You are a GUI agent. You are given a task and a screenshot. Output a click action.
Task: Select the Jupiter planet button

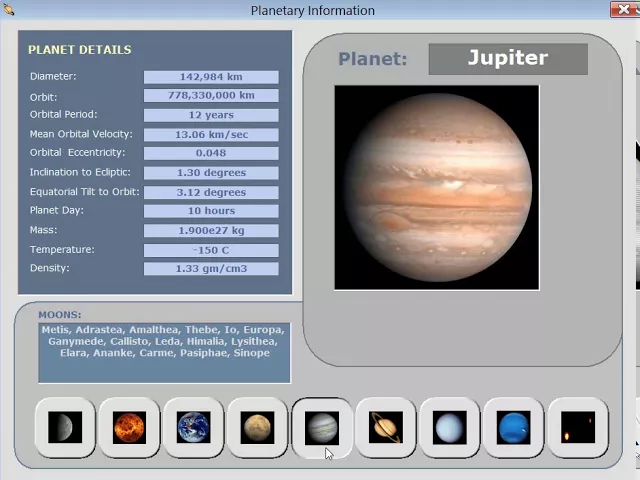point(322,427)
